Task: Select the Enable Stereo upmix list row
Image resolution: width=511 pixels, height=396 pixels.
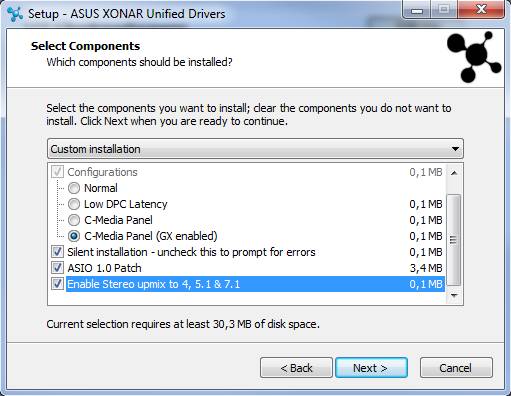Action: tap(255, 284)
